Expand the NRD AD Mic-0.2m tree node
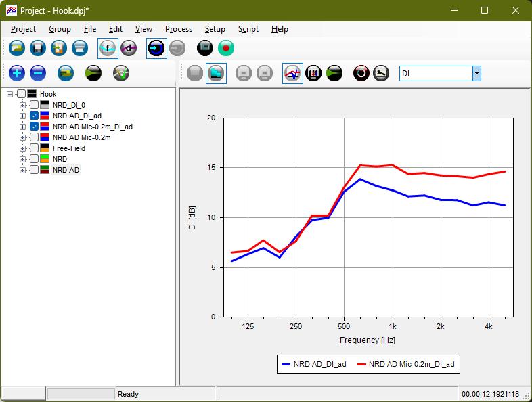 coord(23,137)
